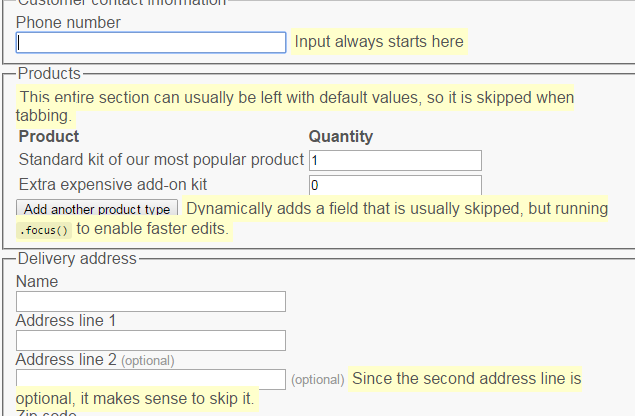Image resolution: width=635 pixels, height=416 pixels.
Task: Click the Name label
Action: [x=37, y=282]
